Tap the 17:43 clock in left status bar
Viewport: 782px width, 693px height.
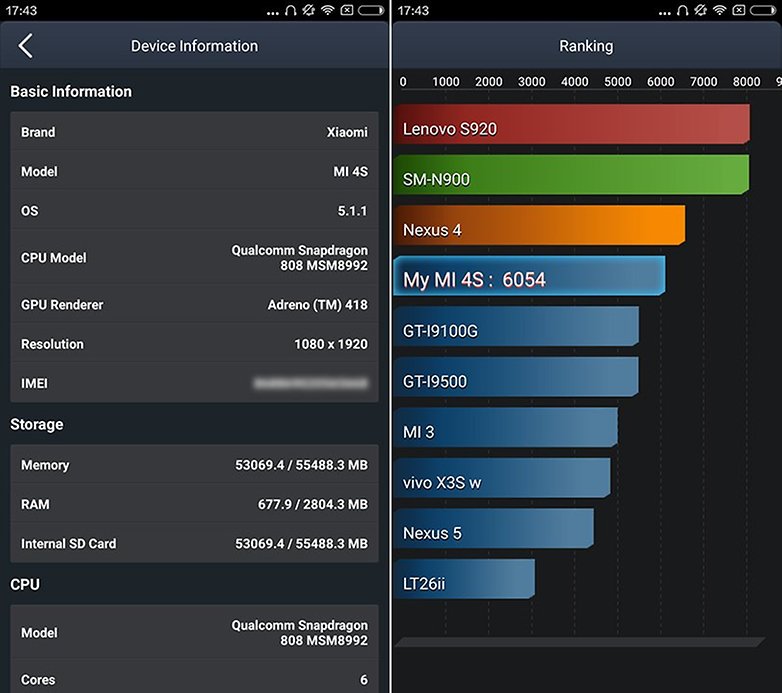(21, 10)
